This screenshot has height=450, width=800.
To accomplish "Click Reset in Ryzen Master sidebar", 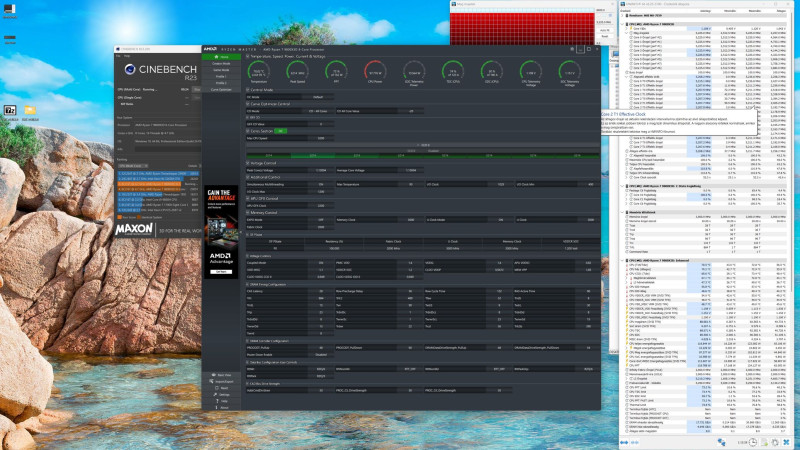I will 221,388.
